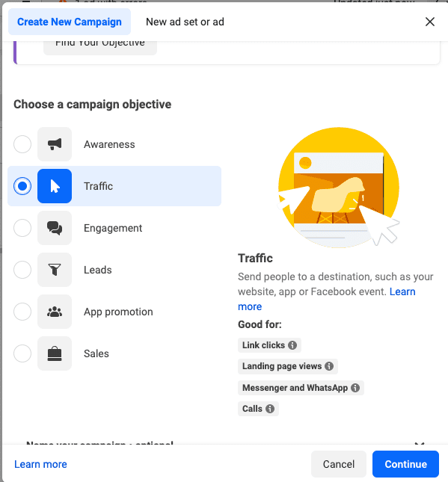The width and height of the screenshot is (448, 482).
Task: Open info icon next to Link clicks
Action: 292,345
